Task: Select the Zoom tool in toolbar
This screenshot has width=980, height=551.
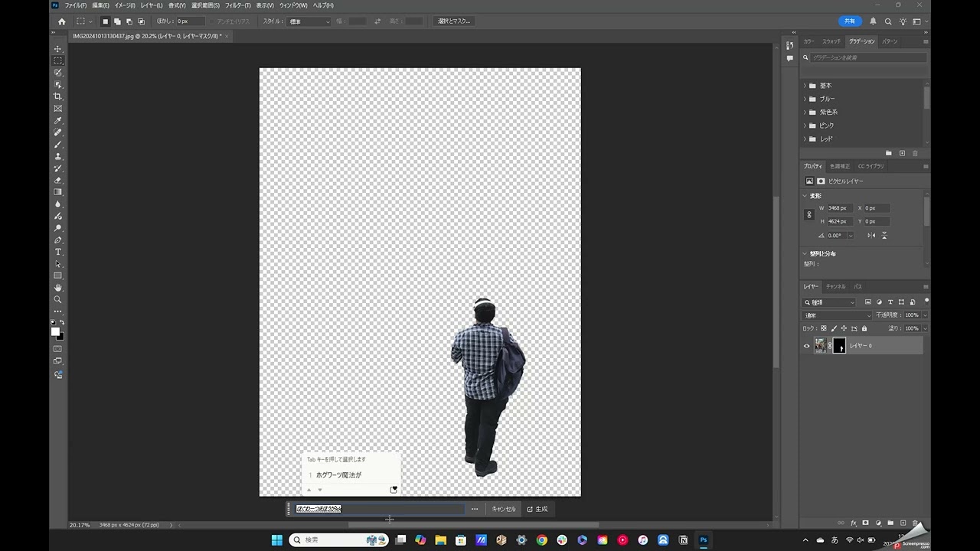Action: tap(57, 299)
